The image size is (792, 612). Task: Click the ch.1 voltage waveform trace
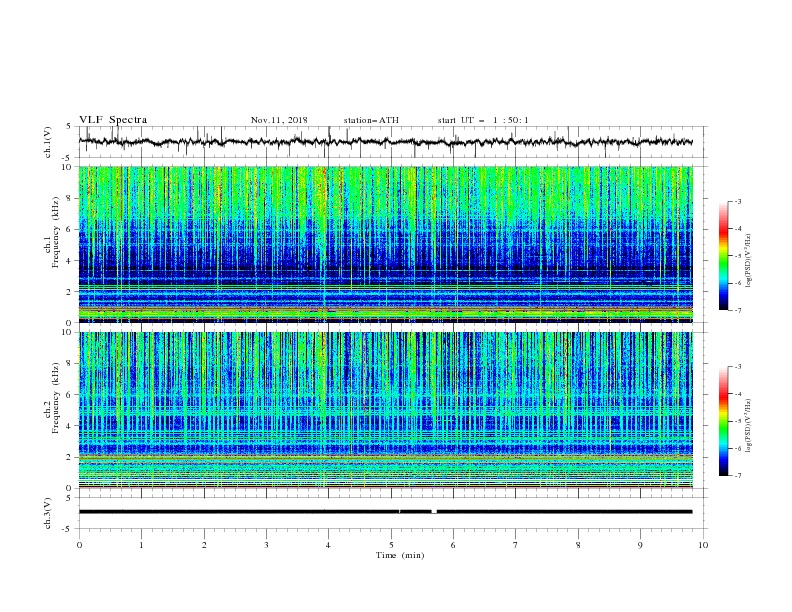click(x=385, y=142)
